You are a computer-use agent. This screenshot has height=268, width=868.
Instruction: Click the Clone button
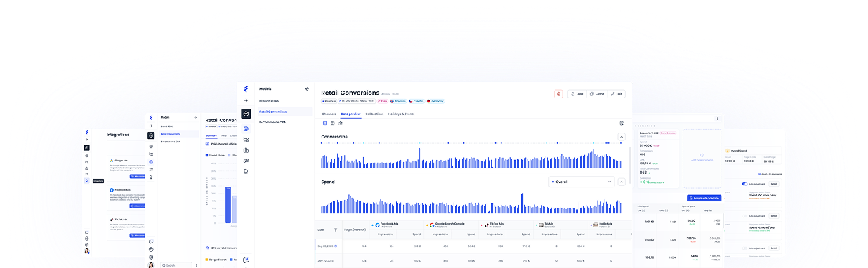[x=597, y=93]
